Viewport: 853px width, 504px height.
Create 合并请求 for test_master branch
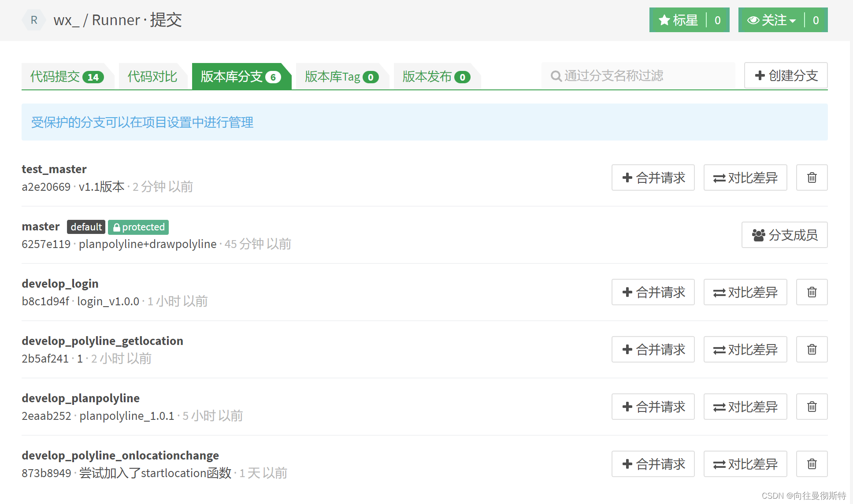coord(653,178)
